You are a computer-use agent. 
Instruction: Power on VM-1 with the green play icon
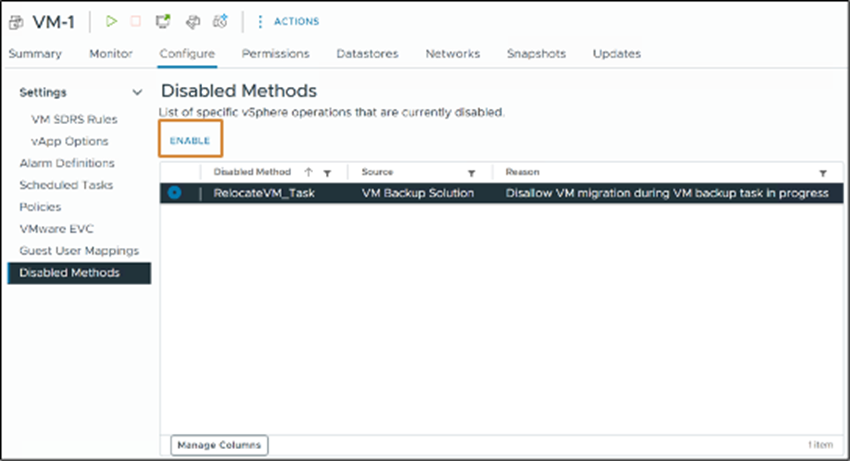click(x=111, y=21)
